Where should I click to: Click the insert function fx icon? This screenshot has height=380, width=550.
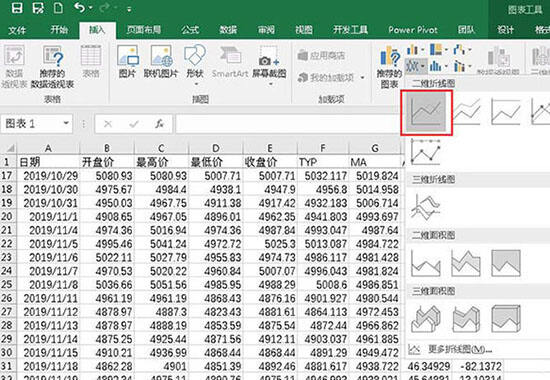tap(160, 124)
